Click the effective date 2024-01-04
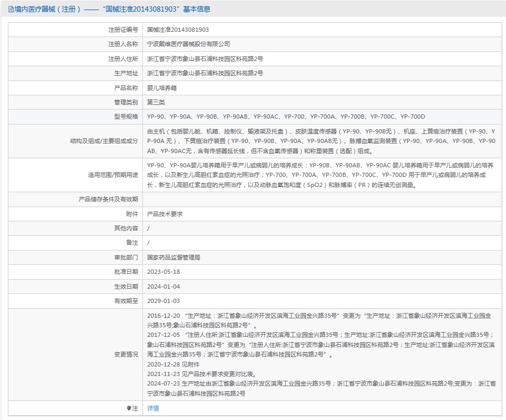This screenshot has width=506, height=420. (x=164, y=287)
